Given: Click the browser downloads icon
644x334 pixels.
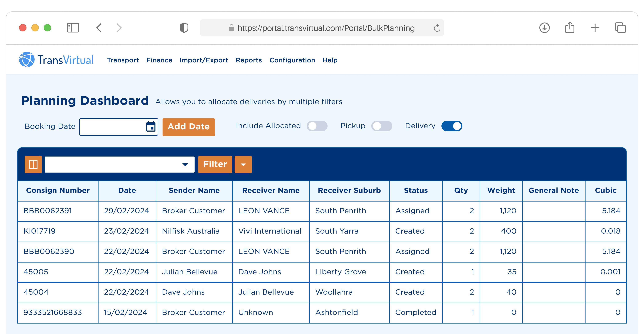Looking at the screenshot, I should (x=544, y=28).
